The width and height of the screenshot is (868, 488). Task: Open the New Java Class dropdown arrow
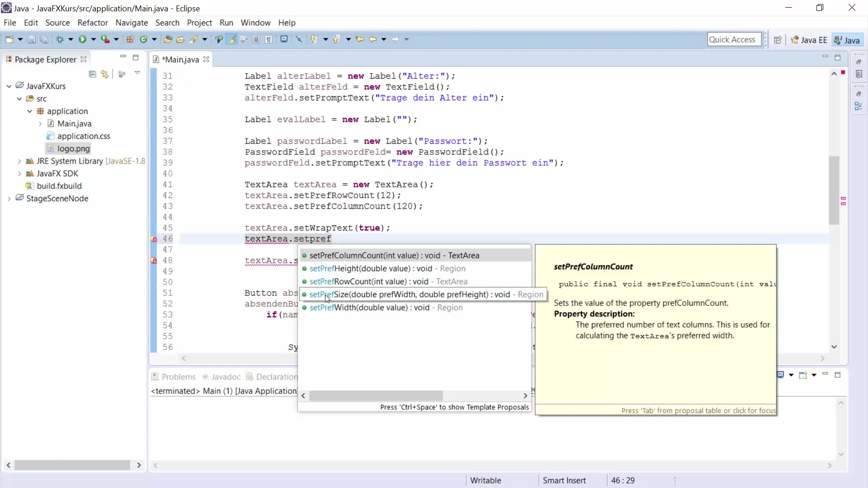tap(154, 39)
